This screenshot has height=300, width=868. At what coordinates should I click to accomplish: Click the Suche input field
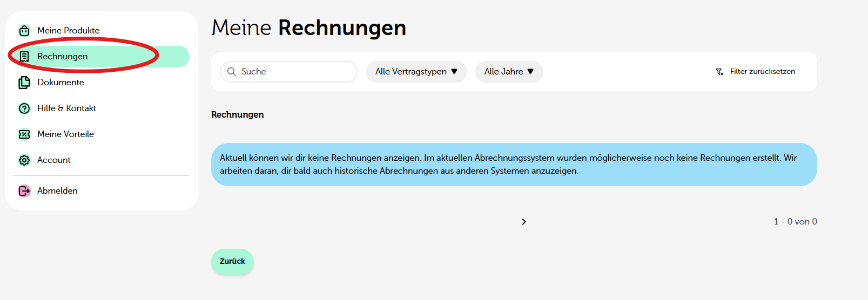pyautogui.click(x=289, y=72)
